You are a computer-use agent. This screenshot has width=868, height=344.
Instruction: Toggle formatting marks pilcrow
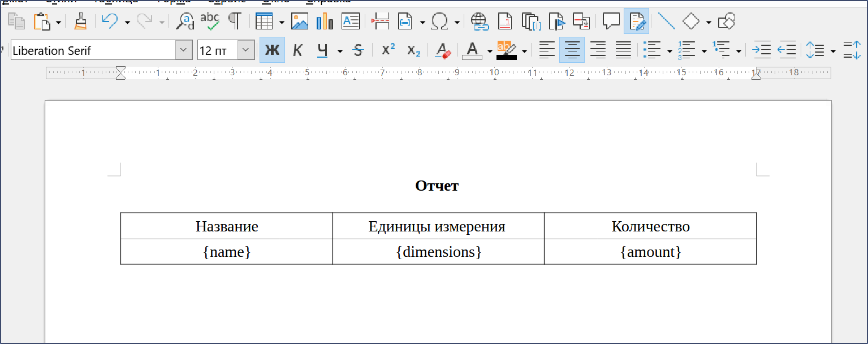[x=235, y=21]
